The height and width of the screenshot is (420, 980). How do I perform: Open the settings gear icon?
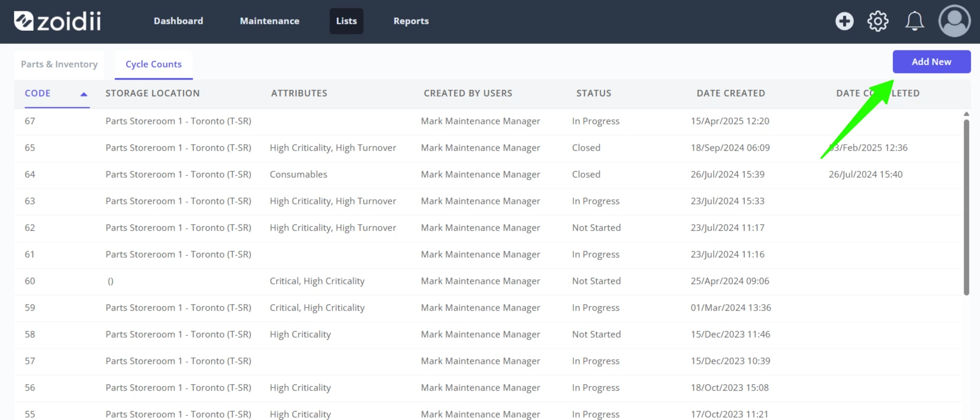[878, 21]
